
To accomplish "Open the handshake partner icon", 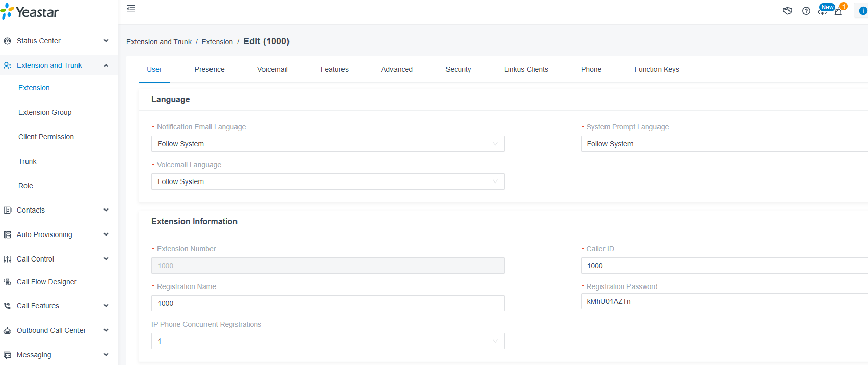I will [787, 11].
